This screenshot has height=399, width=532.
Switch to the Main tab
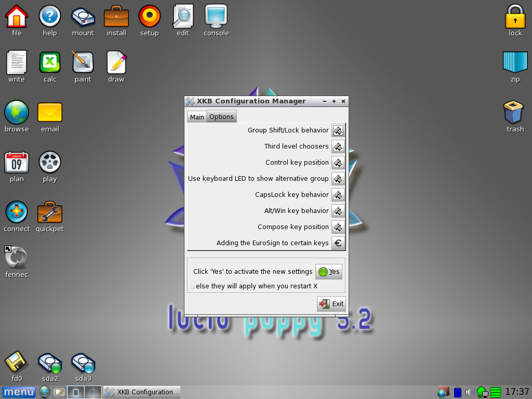pos(197,117)
